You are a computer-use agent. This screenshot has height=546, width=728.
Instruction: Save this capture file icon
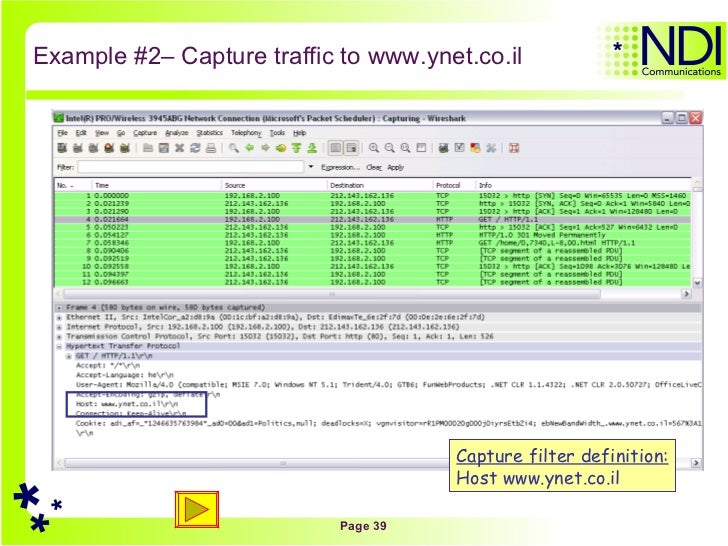(x=164, y=148)
